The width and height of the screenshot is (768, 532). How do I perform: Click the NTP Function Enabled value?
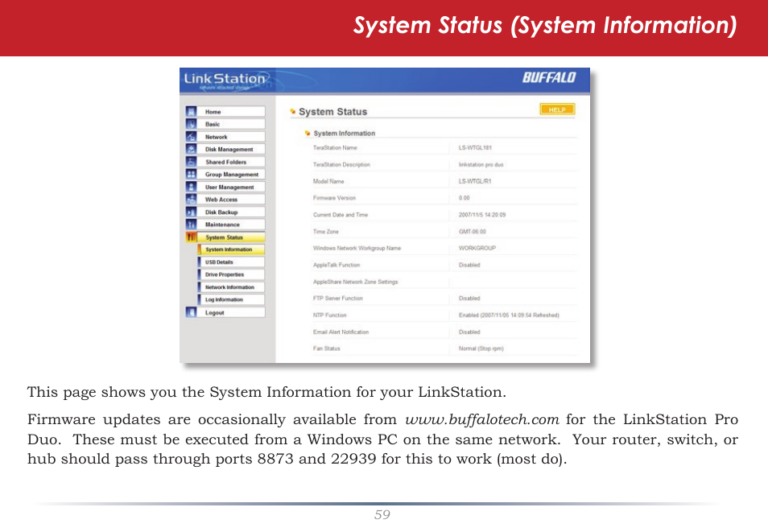(509, 315)
